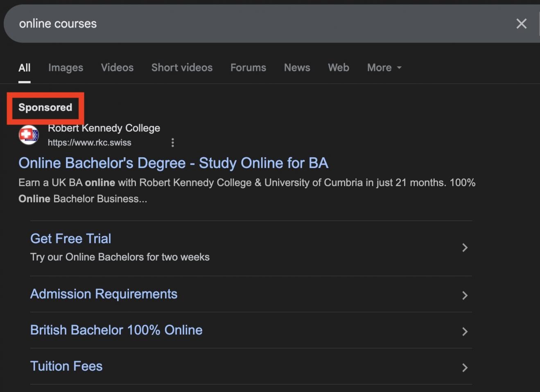Open the three-dot menu beside rkc.swiss URL

point(172,143)
